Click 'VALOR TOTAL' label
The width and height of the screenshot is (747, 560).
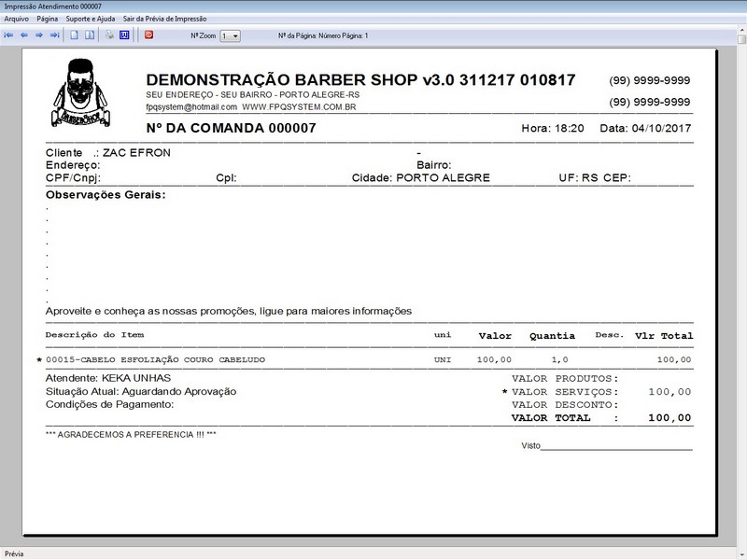551,418
